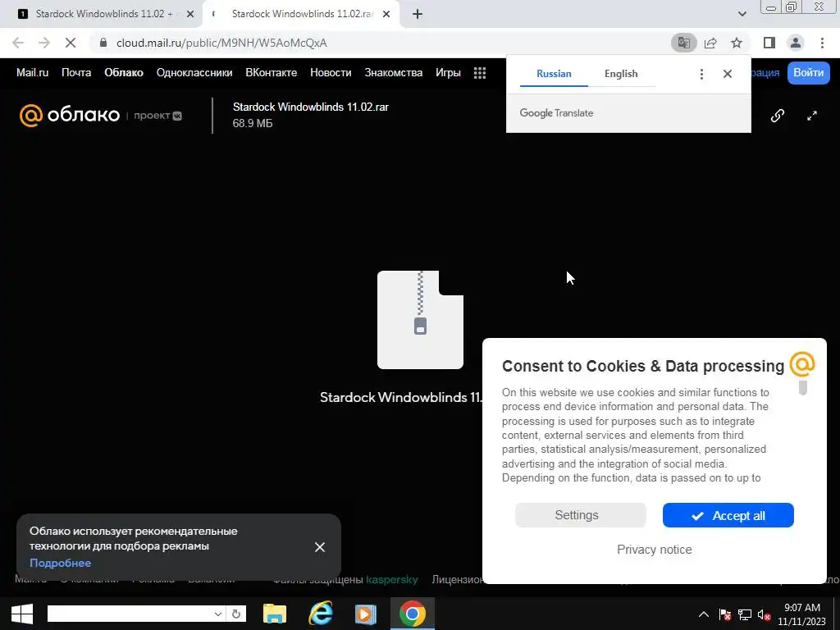Click the kaspersky link in footer

(x=391, y=580)
